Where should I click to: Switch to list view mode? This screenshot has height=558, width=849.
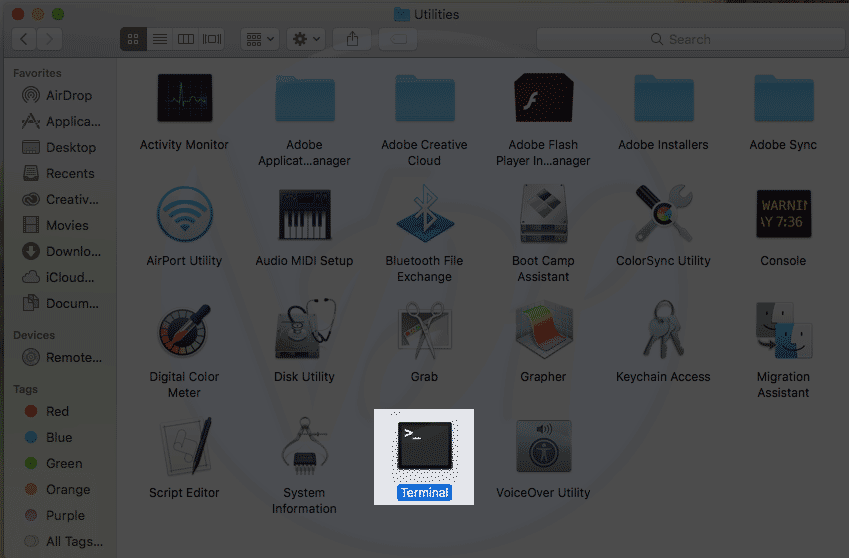160,39
